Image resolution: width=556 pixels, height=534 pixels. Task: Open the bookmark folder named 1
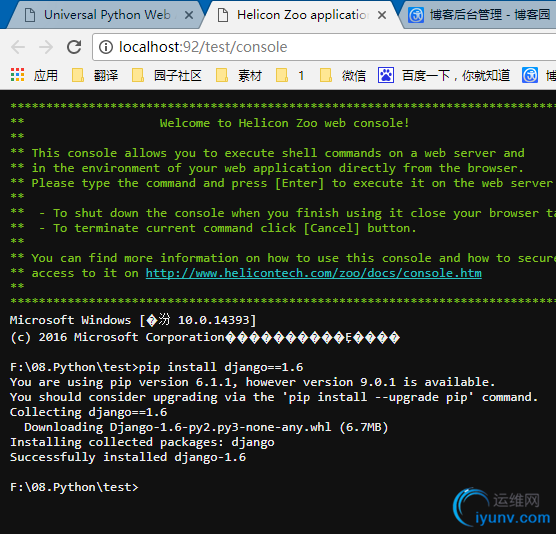point(290,75)
